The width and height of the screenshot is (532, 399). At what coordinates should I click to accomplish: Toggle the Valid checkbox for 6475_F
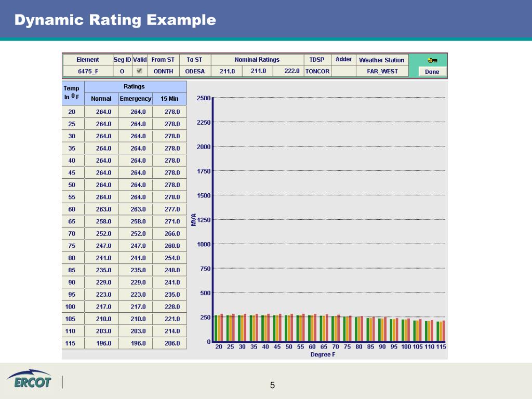point(139,71)
